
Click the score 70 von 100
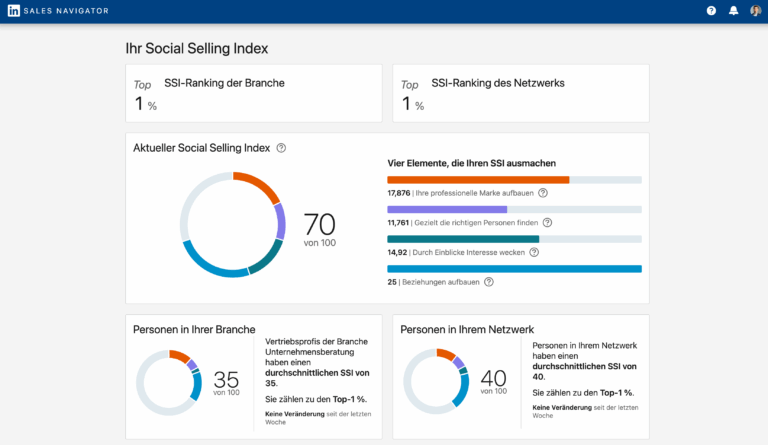[320, 230]
